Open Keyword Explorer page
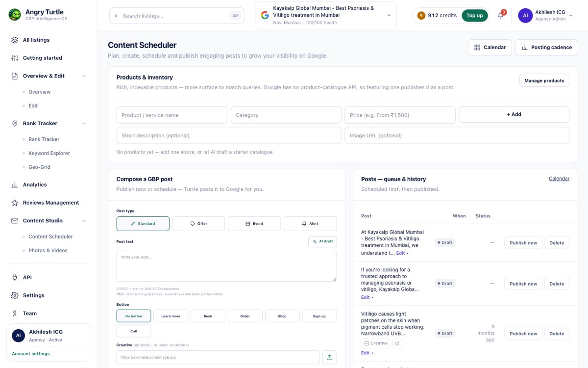588x368 pixels. pos(49,153)
